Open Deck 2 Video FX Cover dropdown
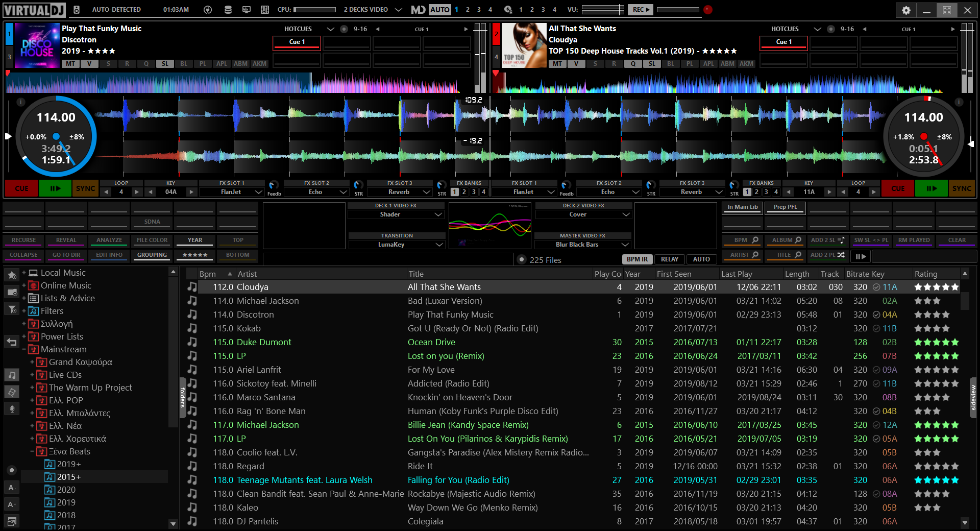Screen dimensions: 980x531 (x=583, y=214)
